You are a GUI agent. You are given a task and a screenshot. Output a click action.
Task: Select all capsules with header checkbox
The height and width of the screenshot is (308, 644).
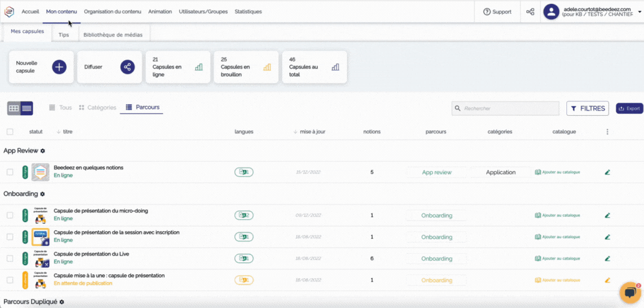pos(10,131)
